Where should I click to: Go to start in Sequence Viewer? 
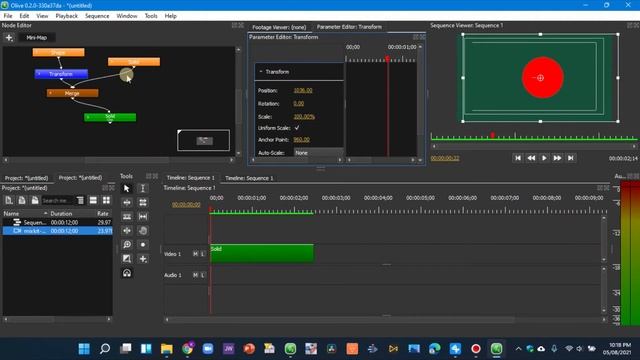click(x=518, y=158)
